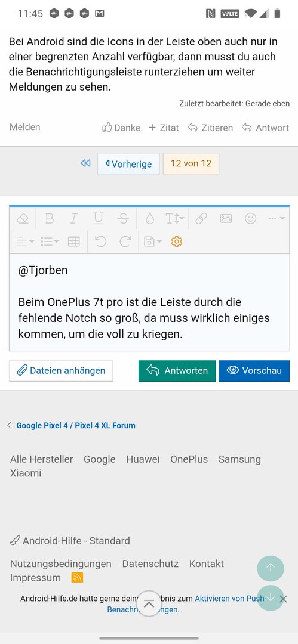This screenshot has width=298, height=644.
Task: Open Xiaomi footer link
Action: 26,473
